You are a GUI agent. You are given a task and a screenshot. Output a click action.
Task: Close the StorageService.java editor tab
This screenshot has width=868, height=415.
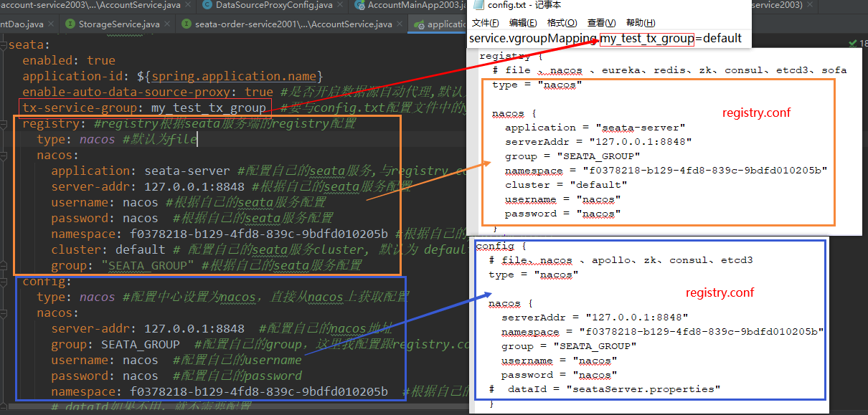point(166,24)
